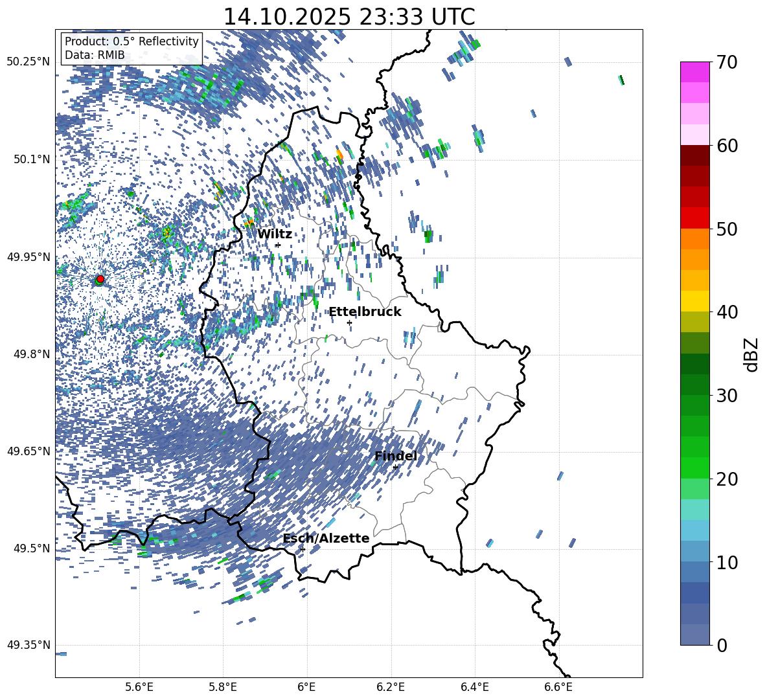Click the dBZ colorbar axis label
This screenshot has width=767, height=700.
[752, 354]
